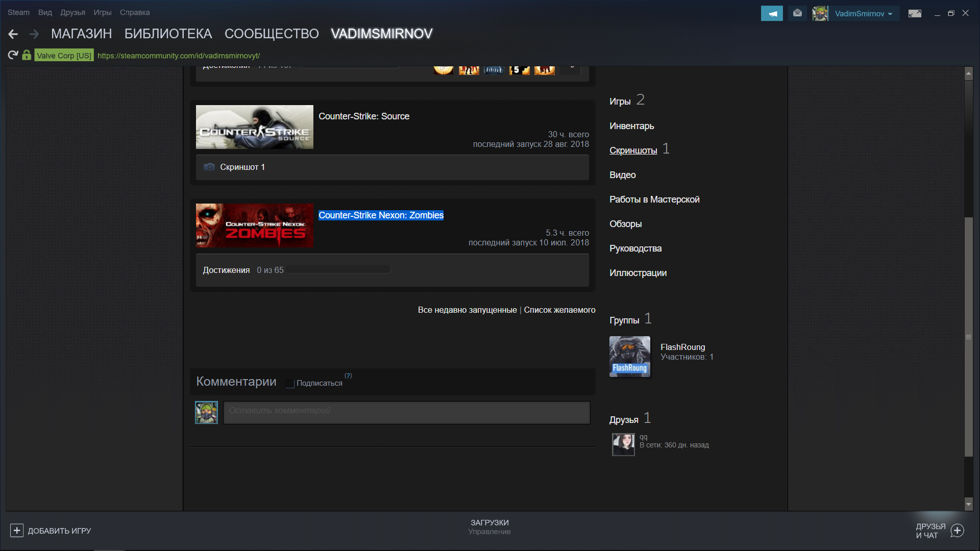Screen dimensions: 980x551
Task: Go back with the left arrow button
Action: pos(13,34)
